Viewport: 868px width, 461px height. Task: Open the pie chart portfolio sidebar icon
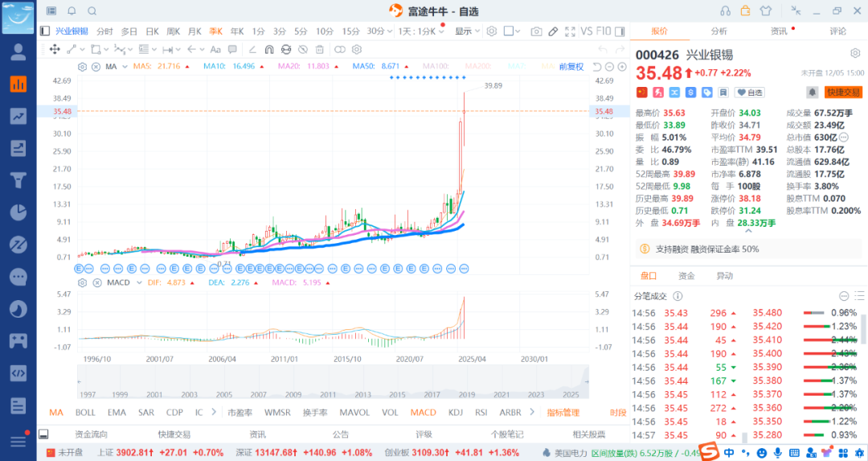click(x=18, y=212)
